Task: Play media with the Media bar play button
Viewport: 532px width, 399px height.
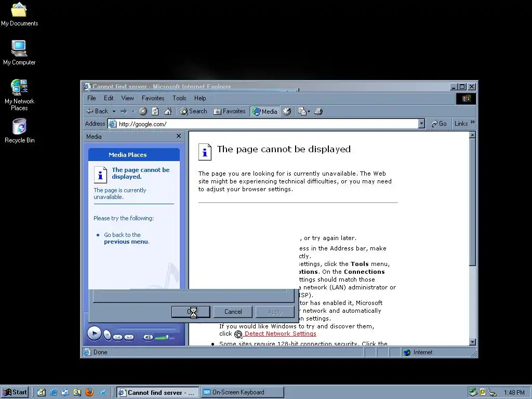Action: (x=94, y=333)
